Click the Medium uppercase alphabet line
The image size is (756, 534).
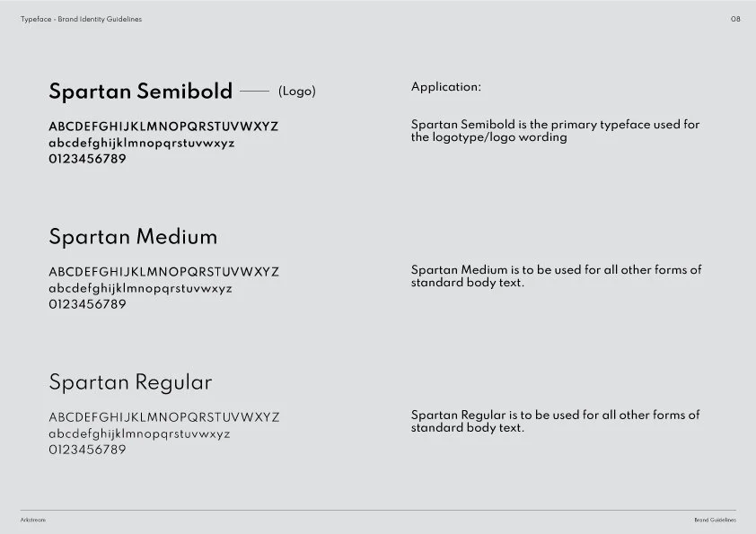click(x=164, y=272)
